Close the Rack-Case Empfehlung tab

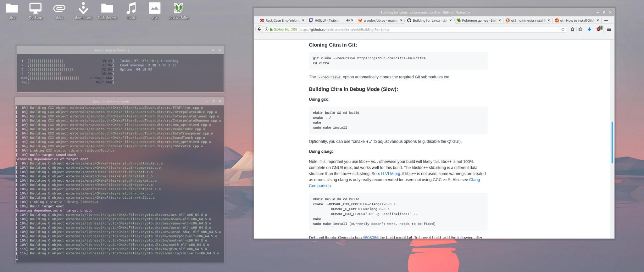coord(303,20)
